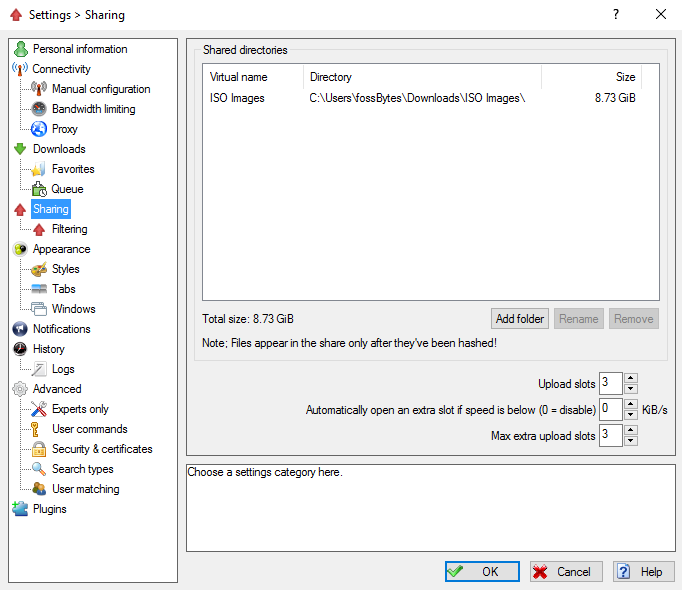Viewport: 682px width, 590px height.
Task: Decrease Max extra upload slots value
Action: click(631, 441)
